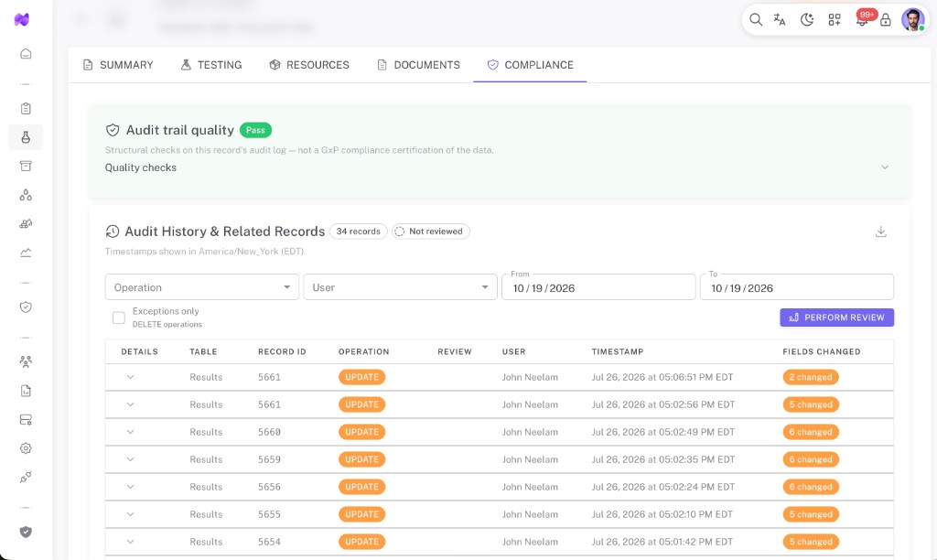Open the users group icon in sidebar

[x=26, y=361]
